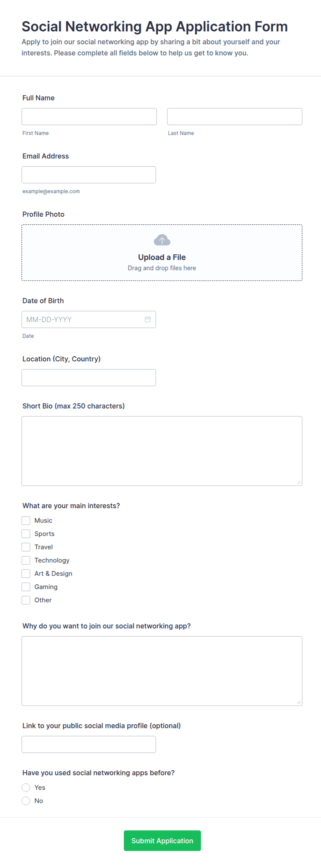The width and height of the screenshot is (321, 868).
Task: Click the Date of Birth MM-DD-YYYY field
Action: [89, 320]
